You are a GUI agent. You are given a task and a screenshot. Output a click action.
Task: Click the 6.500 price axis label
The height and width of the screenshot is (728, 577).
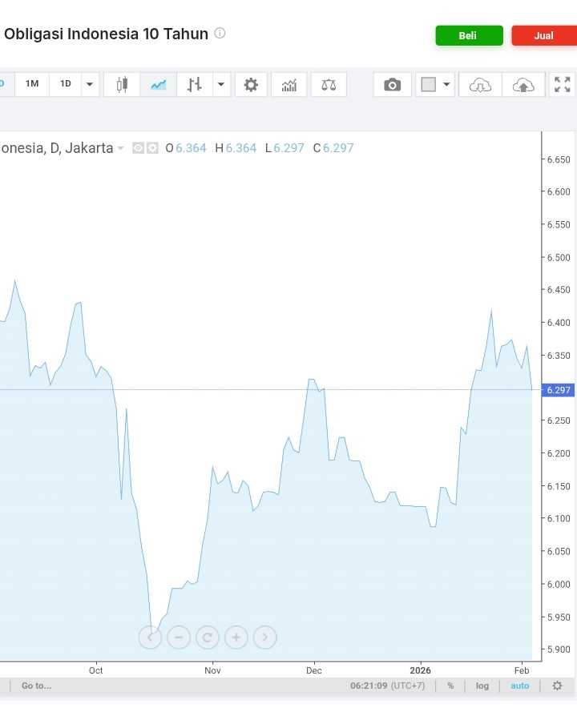coord(559,257)
